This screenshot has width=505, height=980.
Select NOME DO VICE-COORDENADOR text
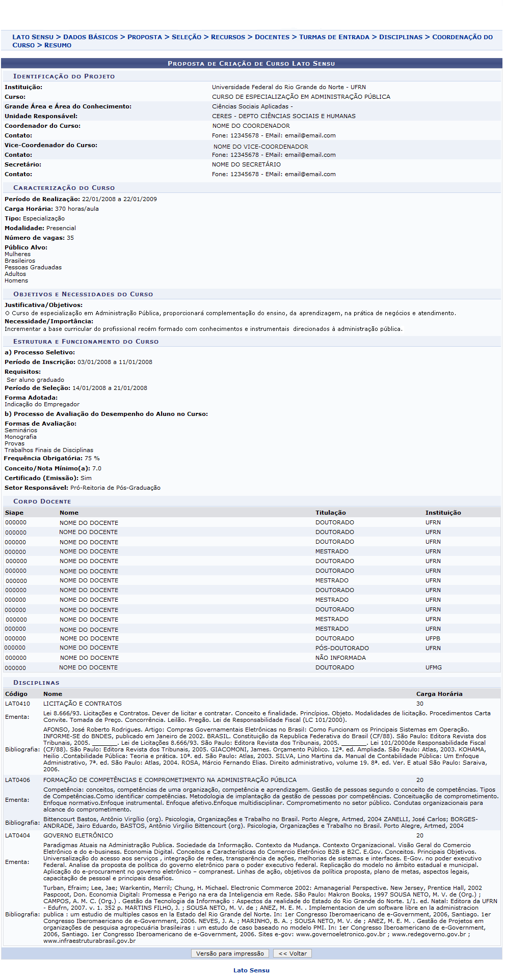(x=261, y=147)
